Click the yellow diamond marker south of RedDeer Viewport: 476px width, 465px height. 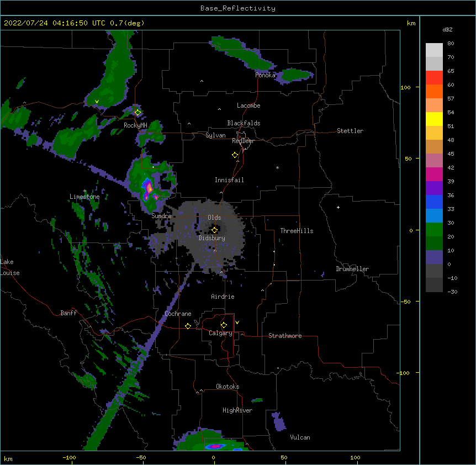point(235,155)
